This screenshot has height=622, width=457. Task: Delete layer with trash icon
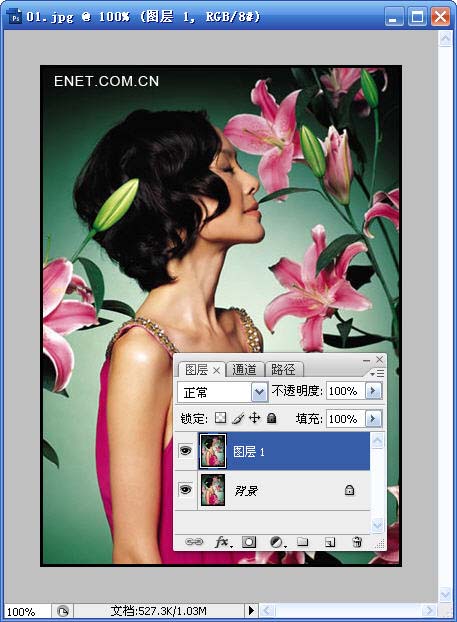click(357, 542)
